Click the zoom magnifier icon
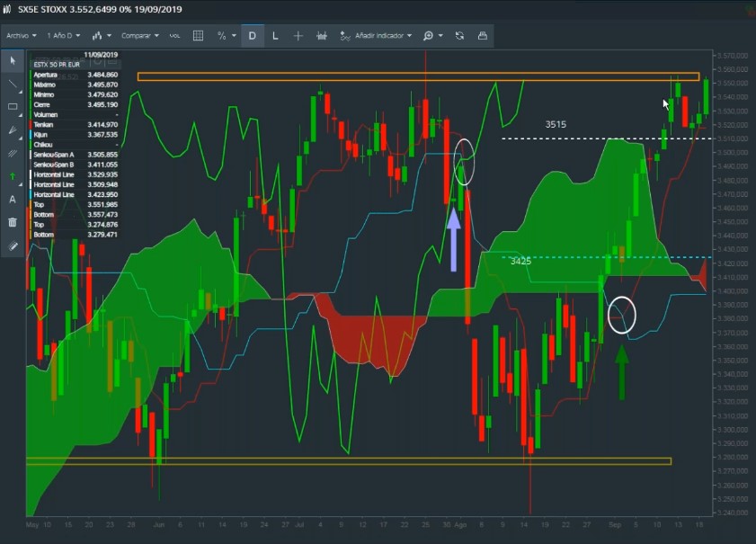This screenshot has height=544, width=756. 428,36
